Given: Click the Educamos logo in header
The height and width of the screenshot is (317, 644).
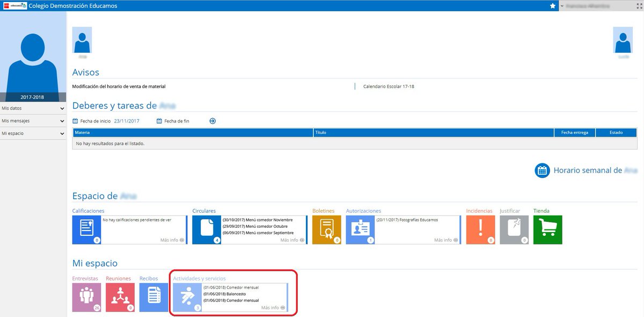Looking at the screenshot, I should point(14,6).
